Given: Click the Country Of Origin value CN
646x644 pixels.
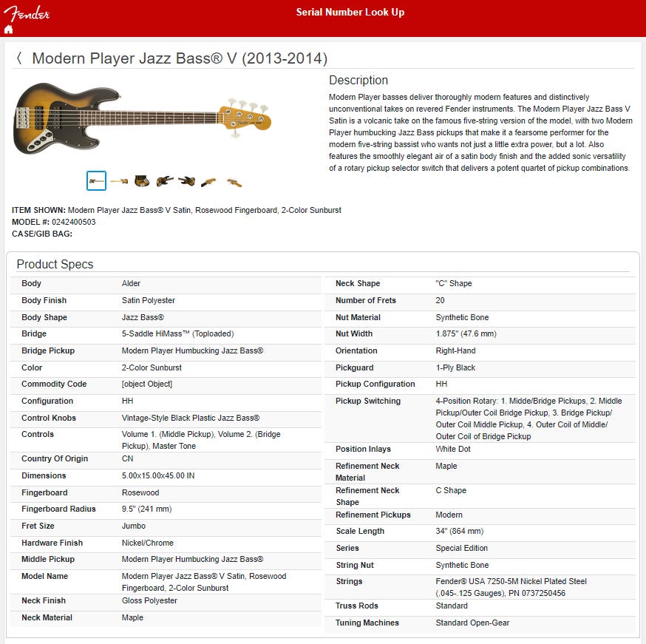Looking at the screenshot, I should [127, 458].
